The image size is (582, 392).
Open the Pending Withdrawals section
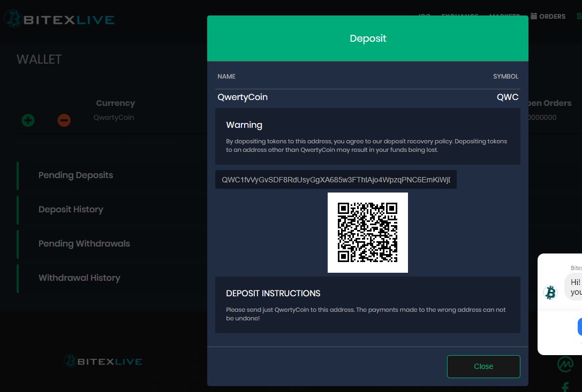coord(84,243)
